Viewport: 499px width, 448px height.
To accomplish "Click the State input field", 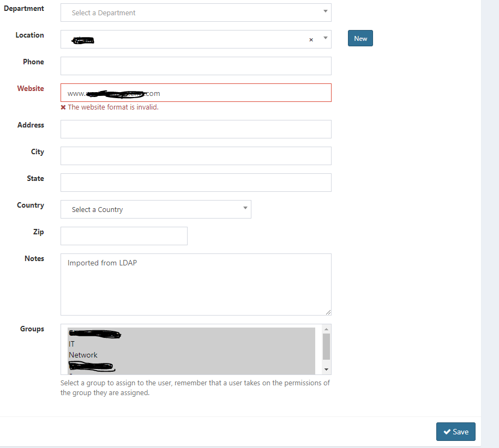I will tap(196, 182).
